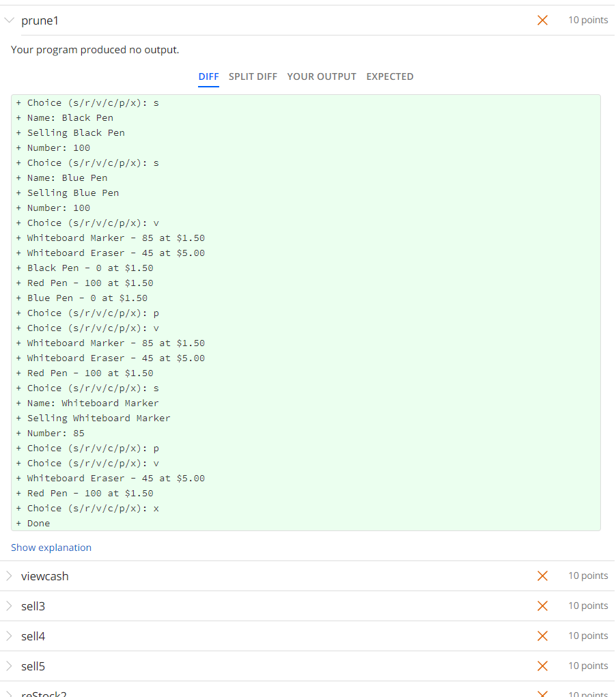The height and width of the screenshot is (697, 616).
Task: Select the DIFF tab
Action: click(x=208, y=76)
